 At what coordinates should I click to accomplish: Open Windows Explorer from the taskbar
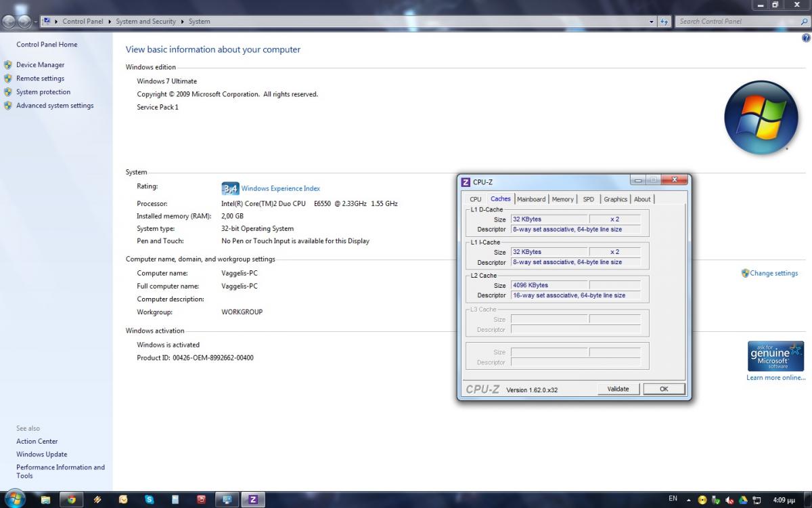coord(45,500)
